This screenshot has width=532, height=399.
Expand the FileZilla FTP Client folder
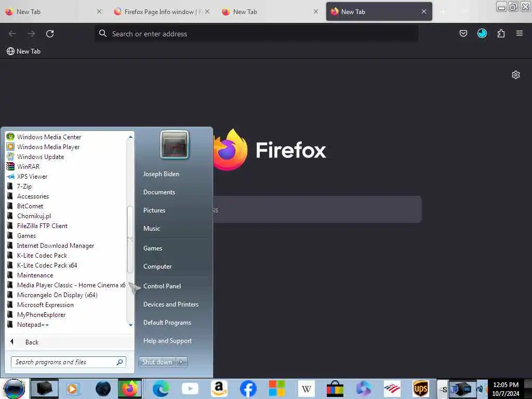[x=42, y=225]
